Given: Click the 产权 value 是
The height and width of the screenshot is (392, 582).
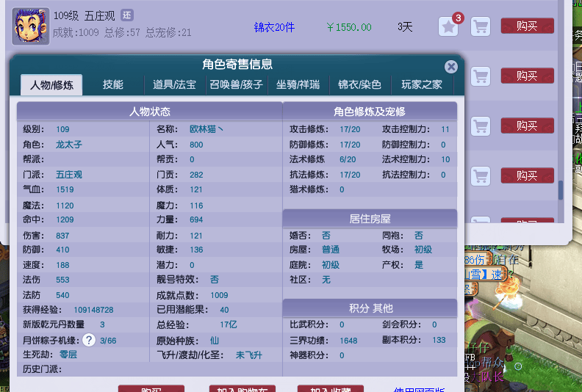Looking at the screenshot, I should click(x=419, y=265).
